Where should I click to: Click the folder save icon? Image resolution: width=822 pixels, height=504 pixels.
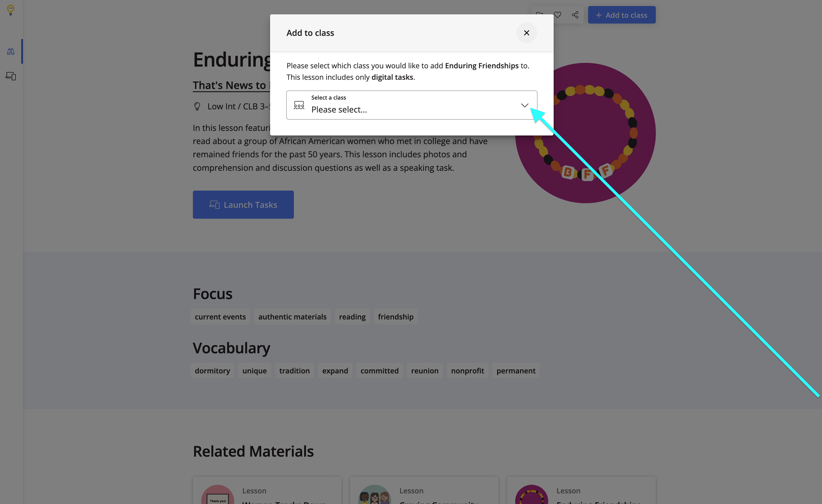(x=540, y=15)
